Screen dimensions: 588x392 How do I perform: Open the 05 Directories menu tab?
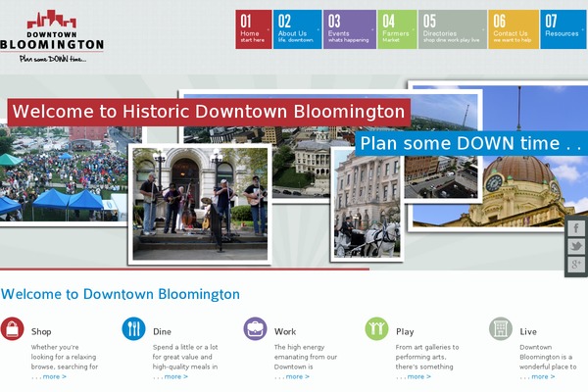453,29
